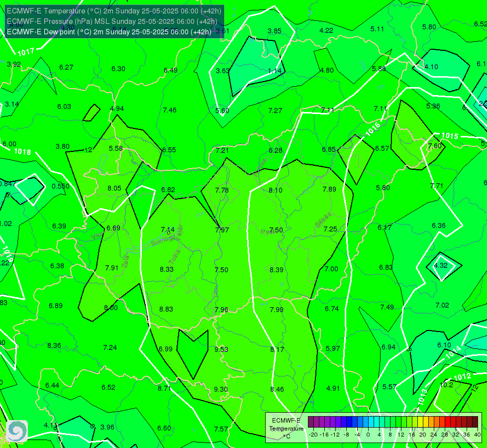The width and height of the screenshot is (487, 448).
Task: Click the dew point value '3.96'
Action: 107,427
